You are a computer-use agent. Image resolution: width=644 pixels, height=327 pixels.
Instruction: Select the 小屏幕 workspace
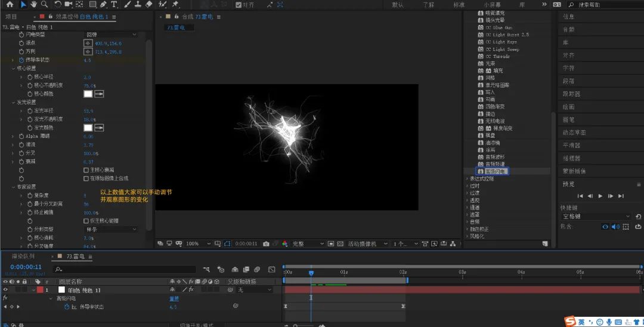492,5
